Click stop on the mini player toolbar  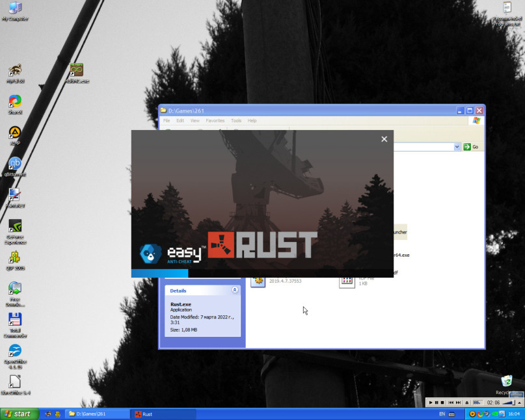coord(442,402)
